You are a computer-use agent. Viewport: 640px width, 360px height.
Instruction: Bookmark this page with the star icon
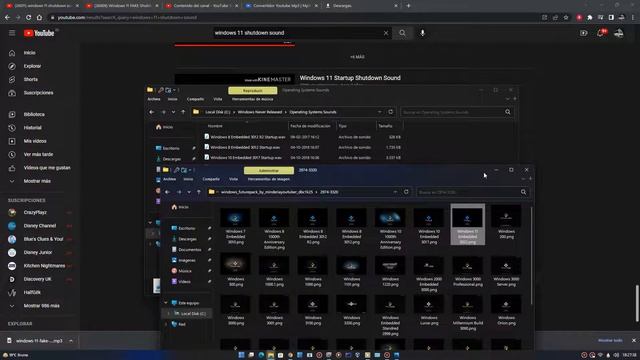[x=566, y=18]
